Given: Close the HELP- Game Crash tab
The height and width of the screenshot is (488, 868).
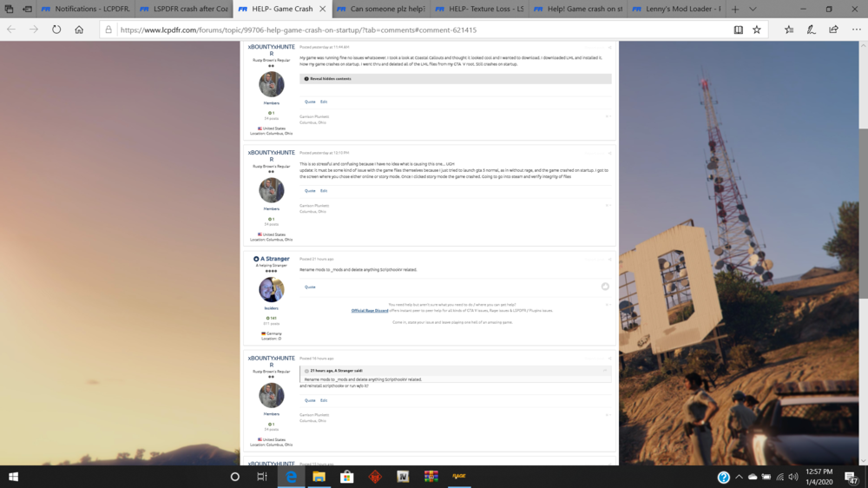Looking at the screenshot, I should (323, 9).
